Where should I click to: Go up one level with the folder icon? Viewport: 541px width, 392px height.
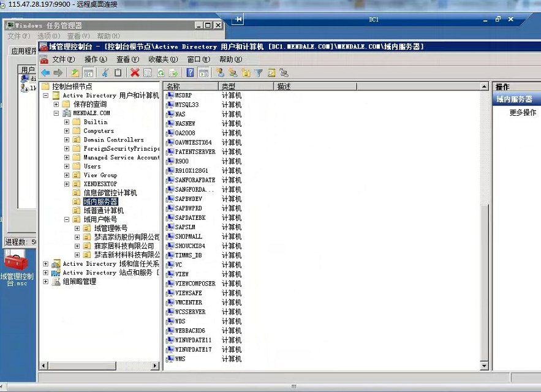click(x=75, y=73)
